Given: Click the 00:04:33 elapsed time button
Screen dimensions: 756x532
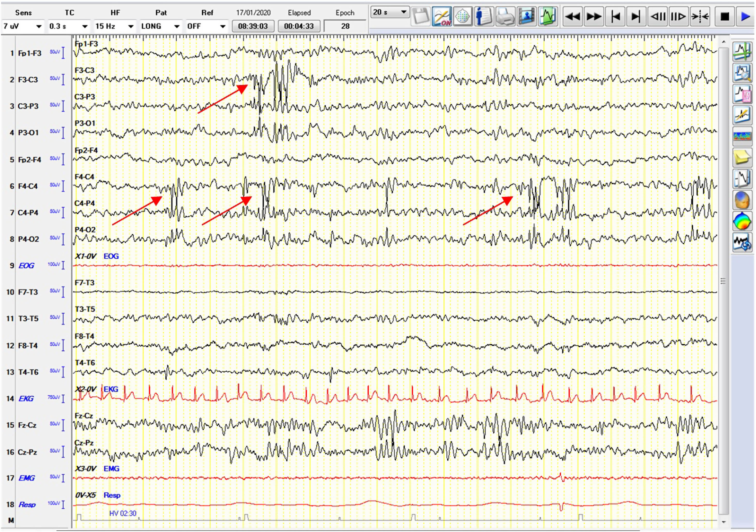Looking at the screenshot, I should tap(299, 26).
